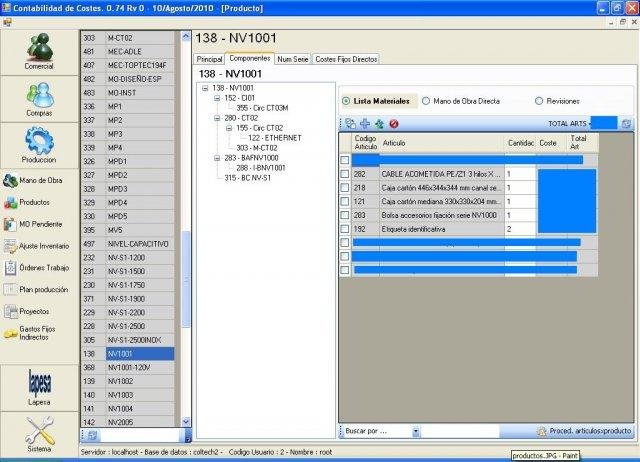
Task: Select the Lista Materiales radio button
Action: [346, 101]
